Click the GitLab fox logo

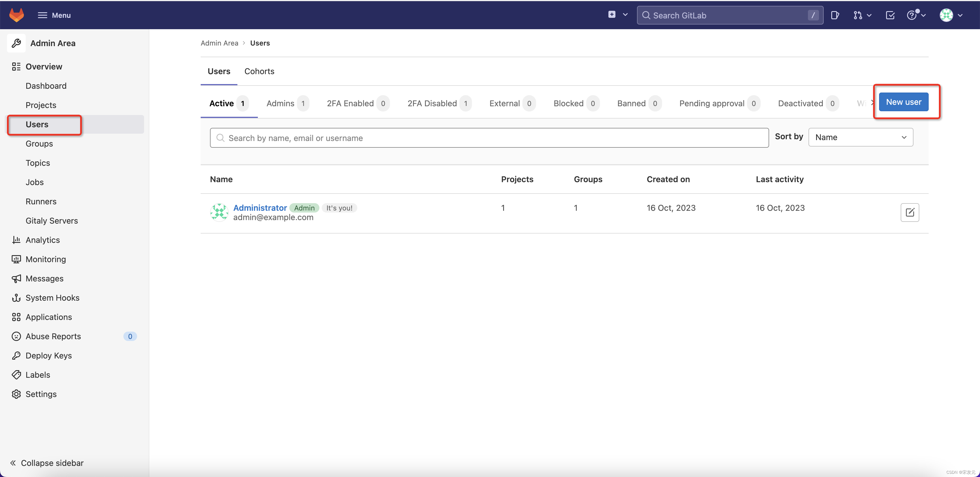(16, 15)
